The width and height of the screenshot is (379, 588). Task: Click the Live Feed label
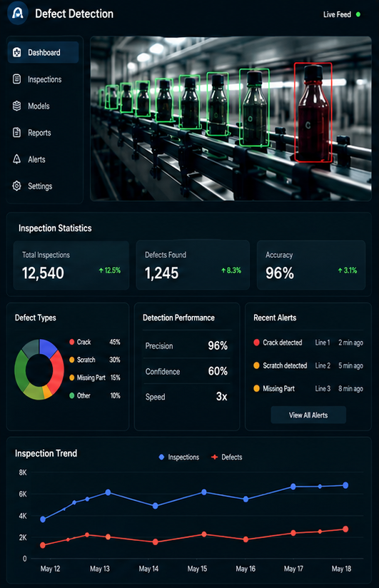click(x=337, y=14)
